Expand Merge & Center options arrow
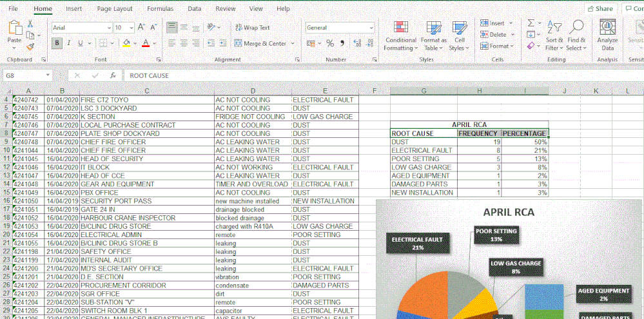This screenshot has width=644, height=319. [293, 43]
